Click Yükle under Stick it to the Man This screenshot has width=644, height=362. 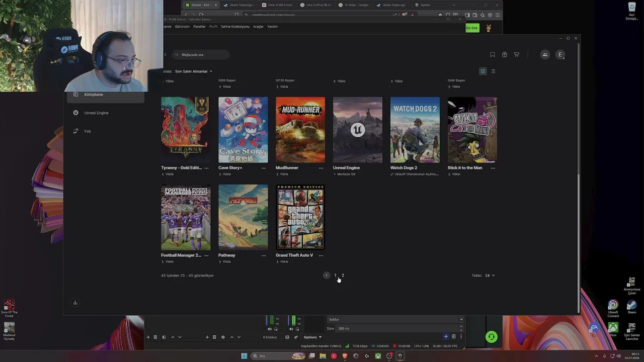(x=454, y=174)
